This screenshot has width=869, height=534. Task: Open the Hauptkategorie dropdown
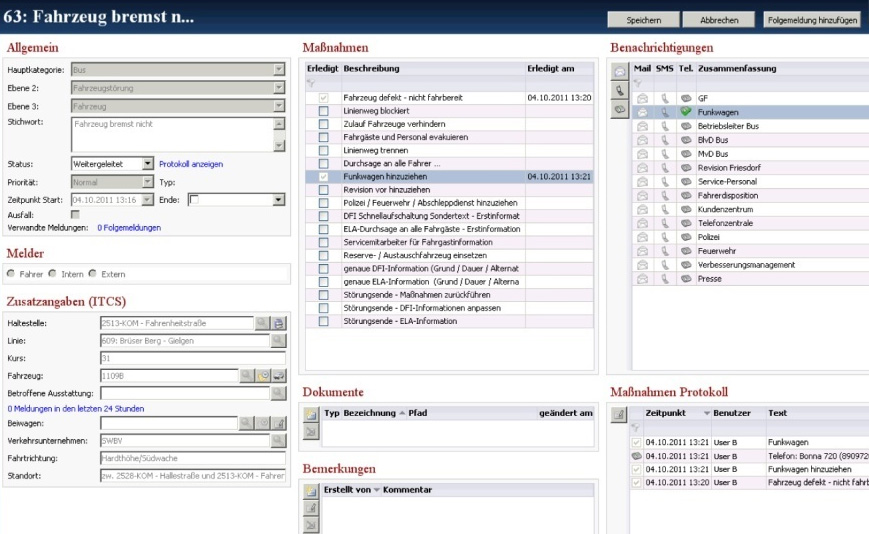coord(279,69)
